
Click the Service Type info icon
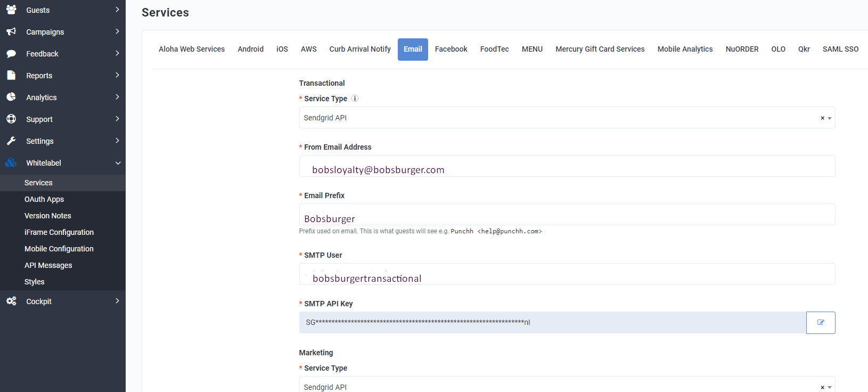click(355, 99)
